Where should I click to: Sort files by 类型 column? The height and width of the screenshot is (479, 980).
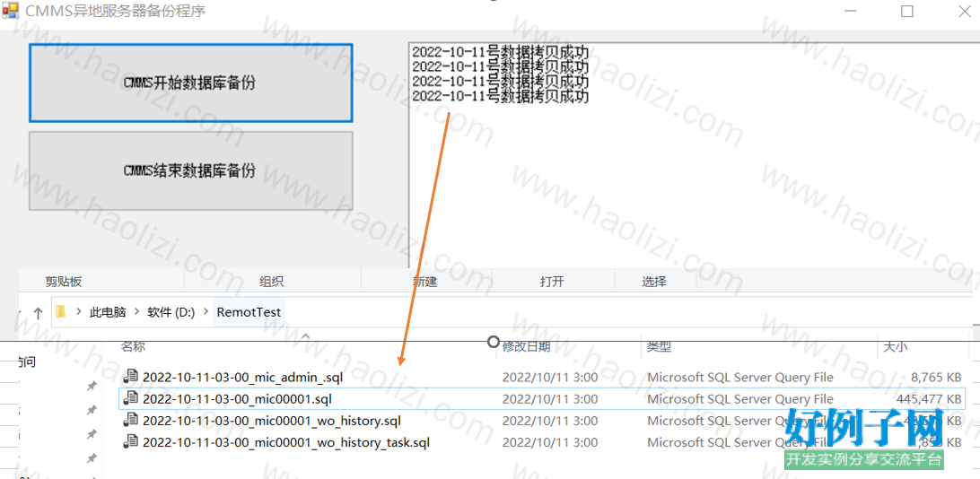(x=659, y=346)
